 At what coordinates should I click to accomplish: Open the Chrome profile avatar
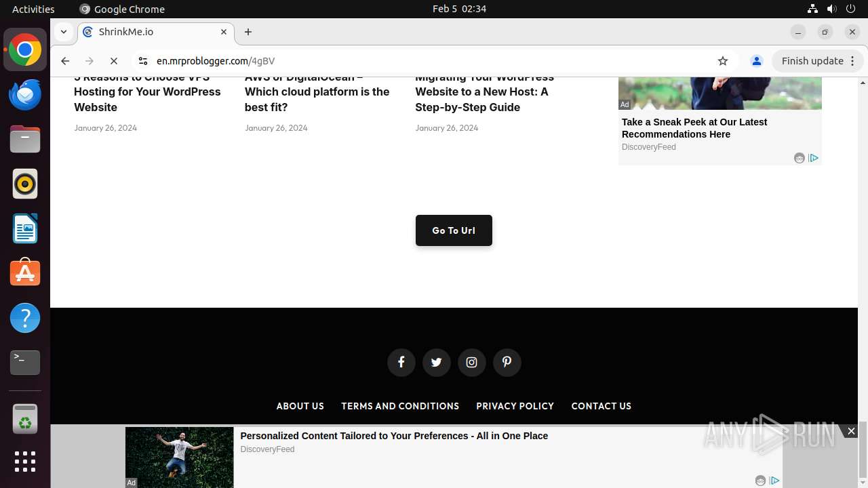pos(757,61)
